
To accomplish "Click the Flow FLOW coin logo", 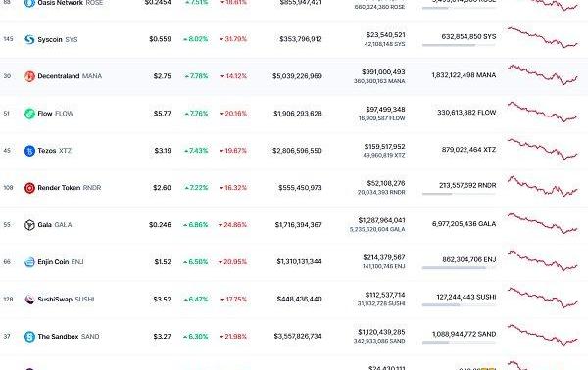I will [x=29, y=114].
